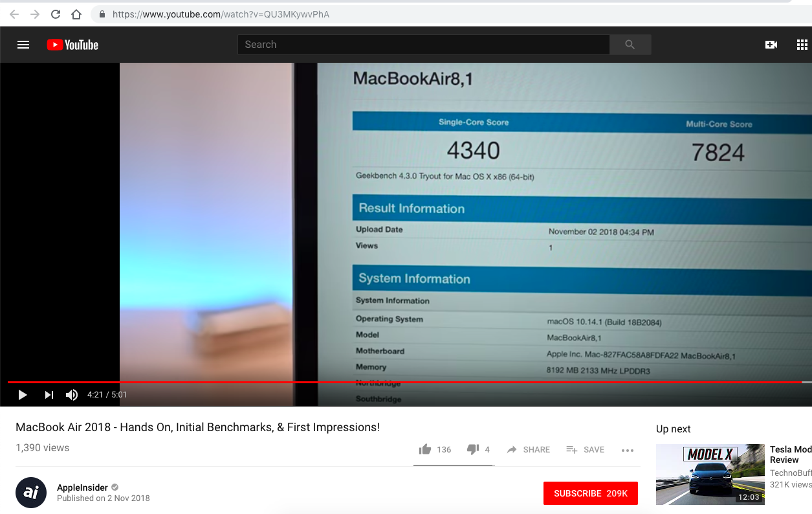Image resolution: width=812 pixels, height=514 pixels.
Task: Open the Tesla Model X Review title
Action: [x=791, y=454]
